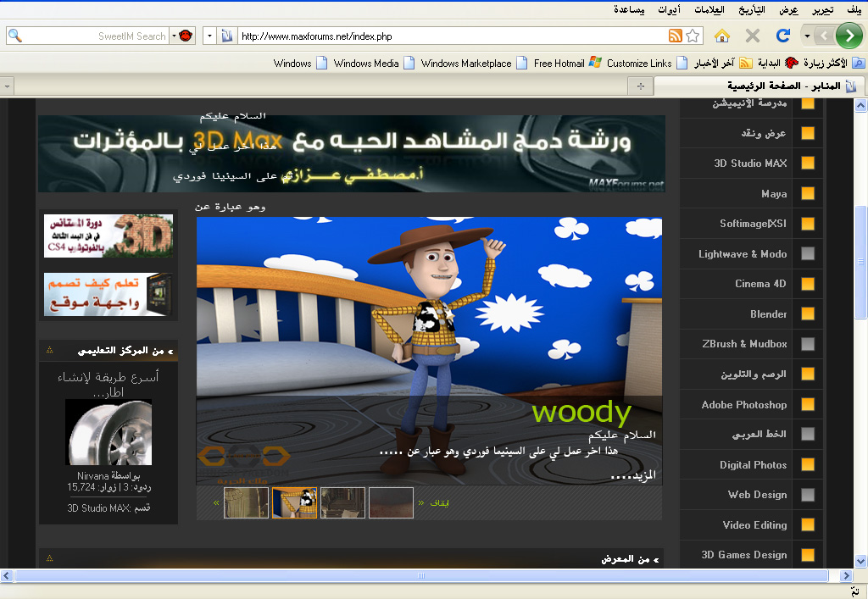Image resolution: width=868 pixels, height=599 pixels.
Task: Open the مساعدة menu
Action: click(x=629, y=9)
